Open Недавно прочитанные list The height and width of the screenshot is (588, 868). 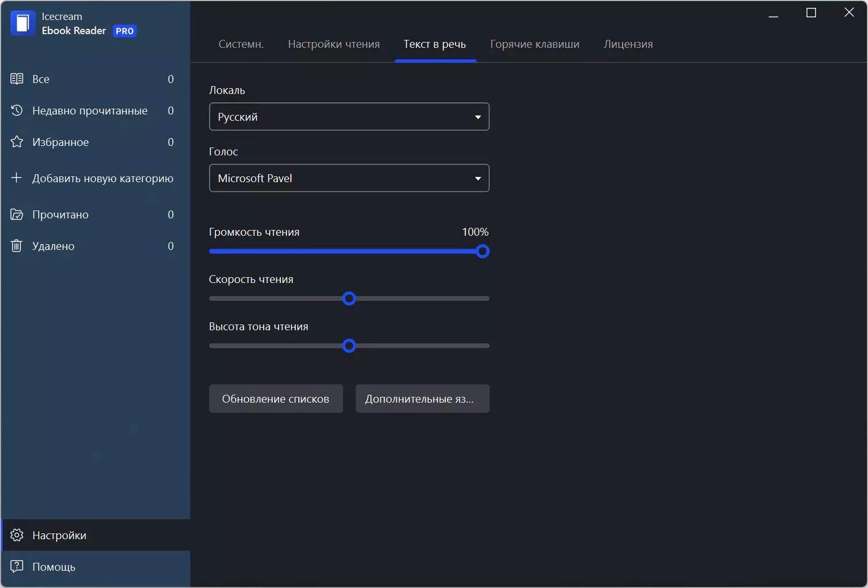[96, 111]
